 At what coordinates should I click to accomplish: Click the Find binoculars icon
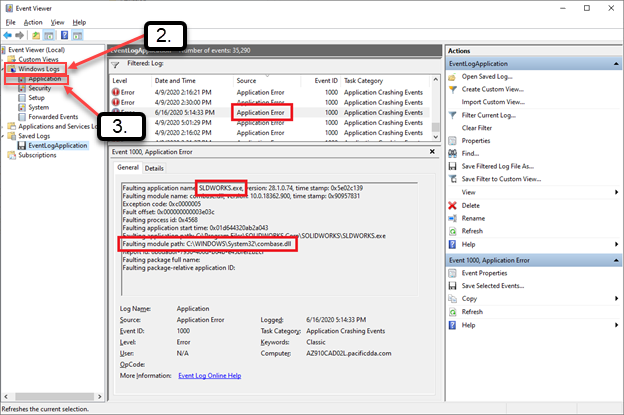(x=452, y=153)
